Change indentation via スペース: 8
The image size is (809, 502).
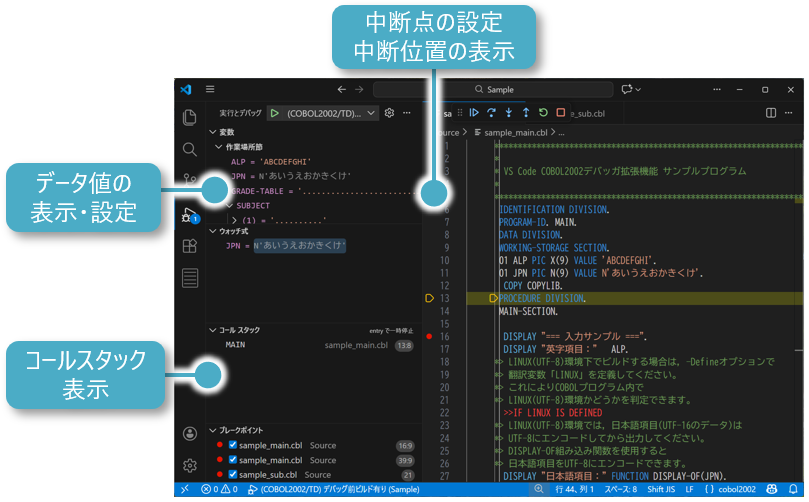point(621,489)
